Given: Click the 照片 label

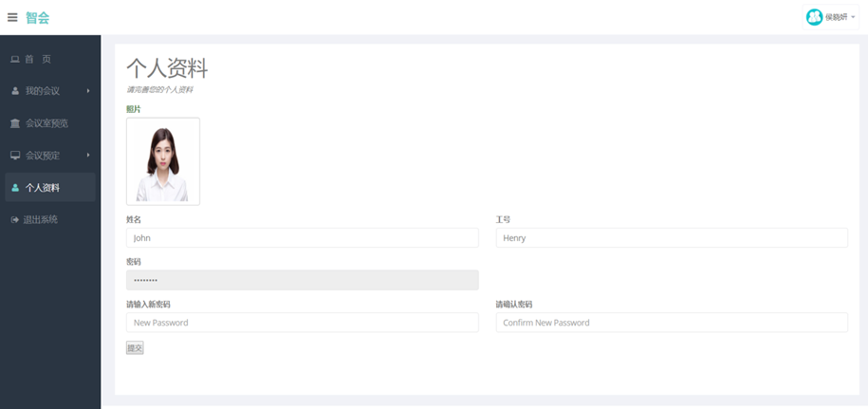Looking at the screenshot, I should [x=134, y=109].
